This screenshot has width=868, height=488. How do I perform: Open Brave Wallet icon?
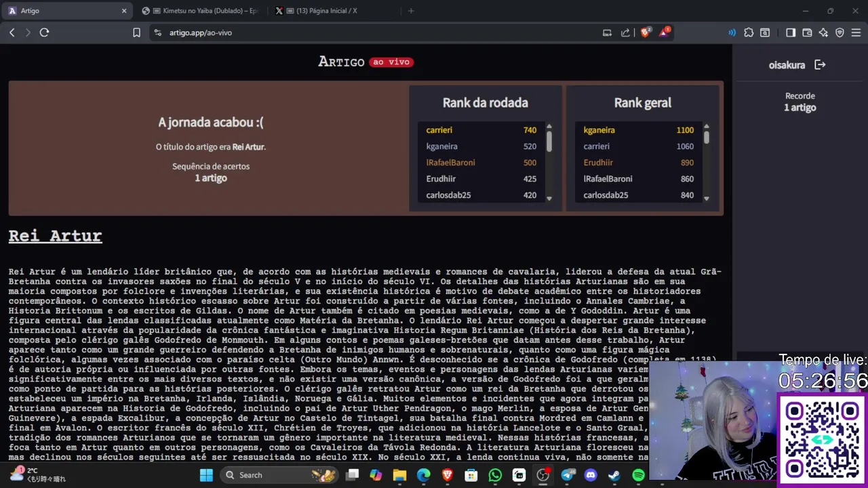coord(807,33)
